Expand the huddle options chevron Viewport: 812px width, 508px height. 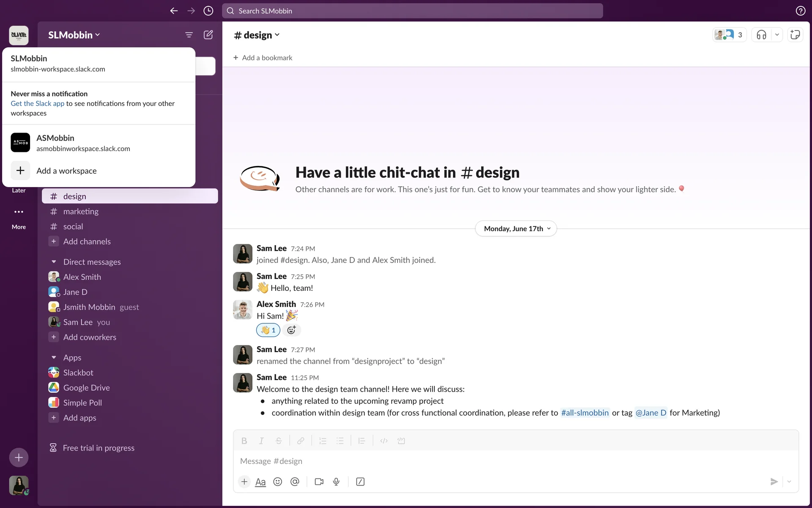[777, 35]
